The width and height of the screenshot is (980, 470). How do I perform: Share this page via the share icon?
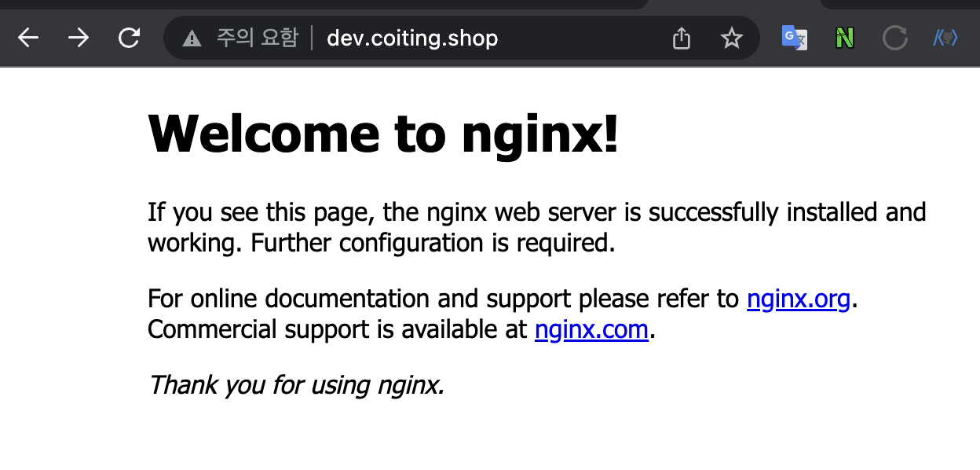(x=682, y=38)
